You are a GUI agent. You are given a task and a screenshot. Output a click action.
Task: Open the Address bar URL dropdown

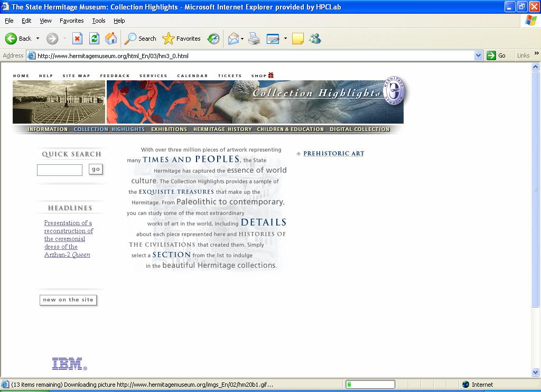(478, 55)
